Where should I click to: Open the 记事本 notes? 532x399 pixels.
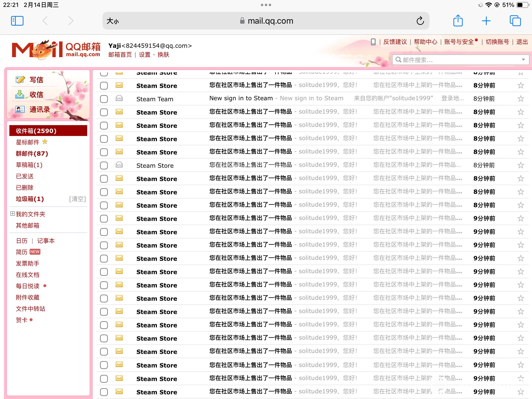coord(46,241)
